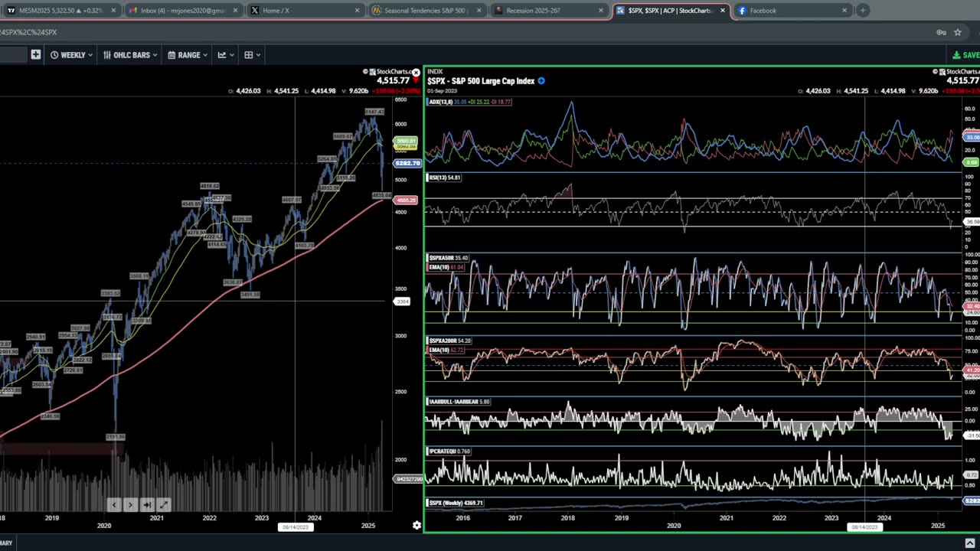
Task: Click the RSI(13) indicator label
Action: click(x=444, y=178)
